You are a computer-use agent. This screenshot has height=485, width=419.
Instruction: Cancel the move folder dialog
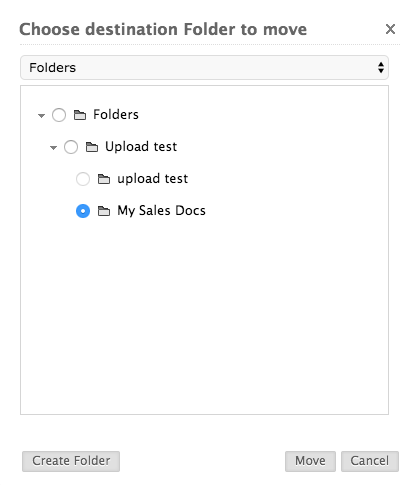(370, 461)
